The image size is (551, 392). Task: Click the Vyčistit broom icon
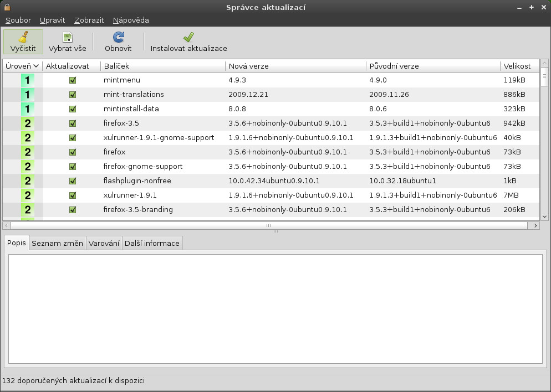click(x=23, y=37)
